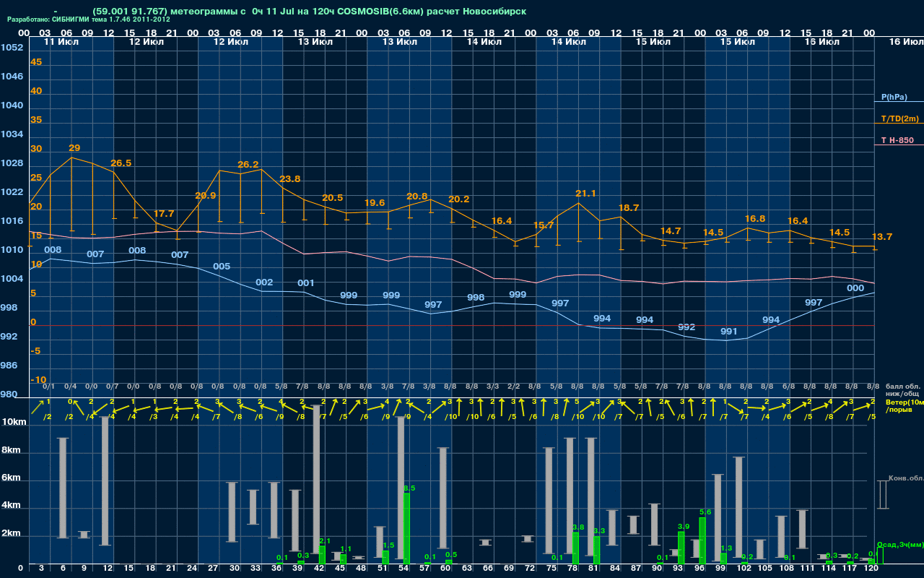Screen dimensions: 924x578
Task: Click forecast hour 120 on bottom axis
Action: coord(871,569)
